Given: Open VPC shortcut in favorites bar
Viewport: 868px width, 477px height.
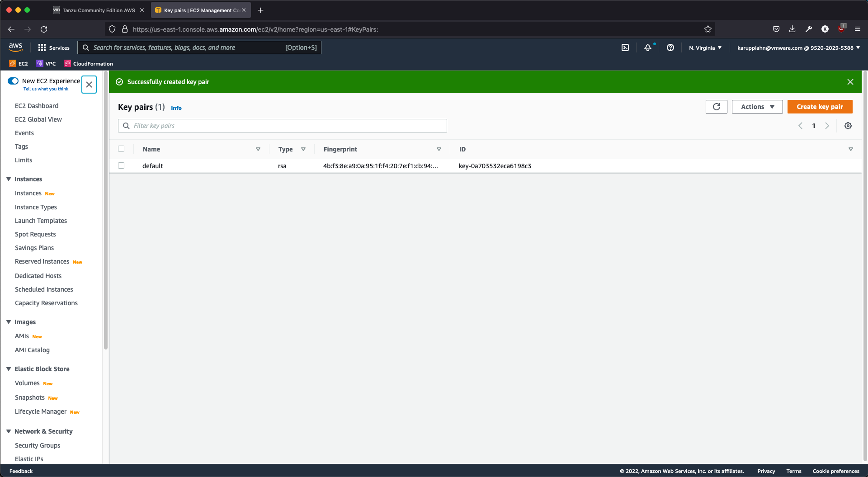Looking at the screenshot, I should 46,64.
